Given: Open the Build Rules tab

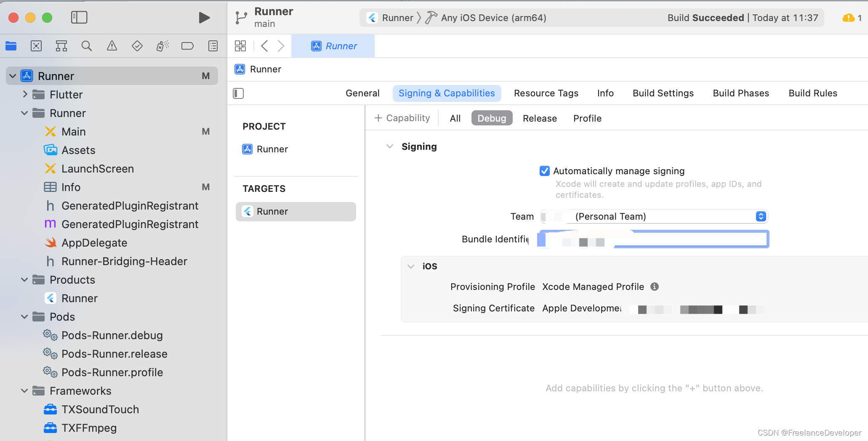Looking at the screenshot, I should click(813, 93).
